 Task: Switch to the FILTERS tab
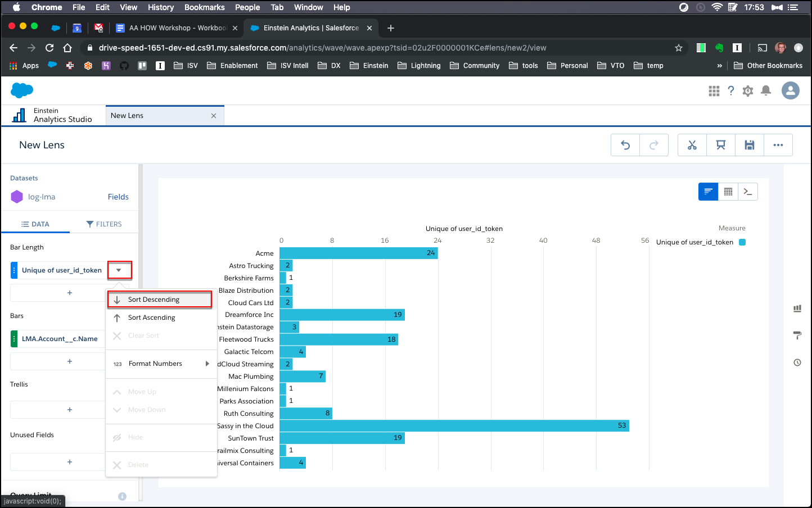104,224
